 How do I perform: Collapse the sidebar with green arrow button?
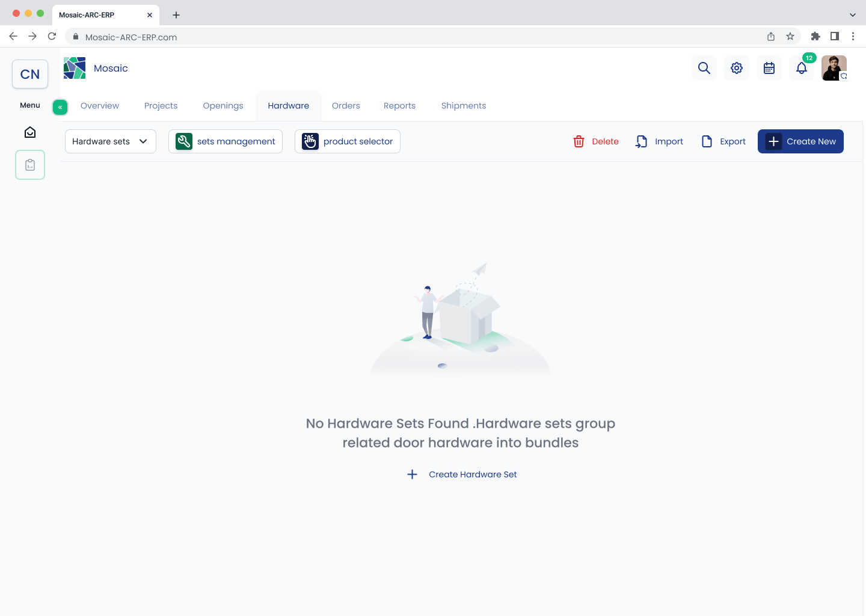coord(60,107)
